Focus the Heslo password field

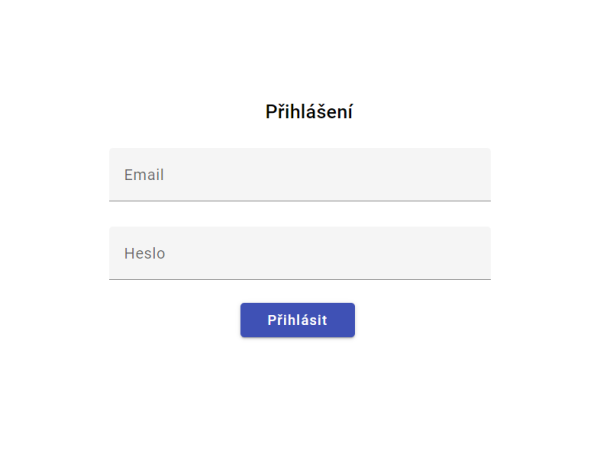tap(299, 253)
